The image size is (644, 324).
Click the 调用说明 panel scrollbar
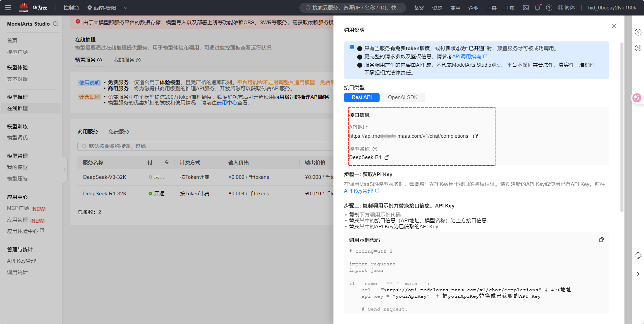tap(622, 127)
